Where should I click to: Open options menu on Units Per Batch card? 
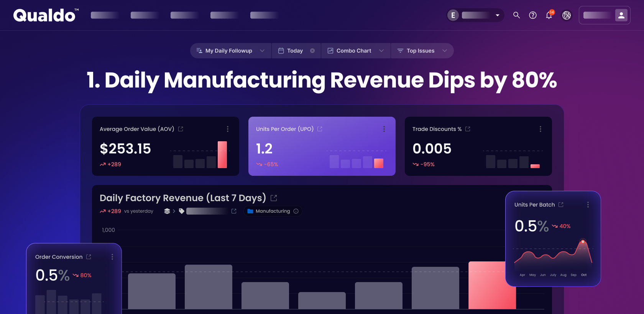coord(588,205)
